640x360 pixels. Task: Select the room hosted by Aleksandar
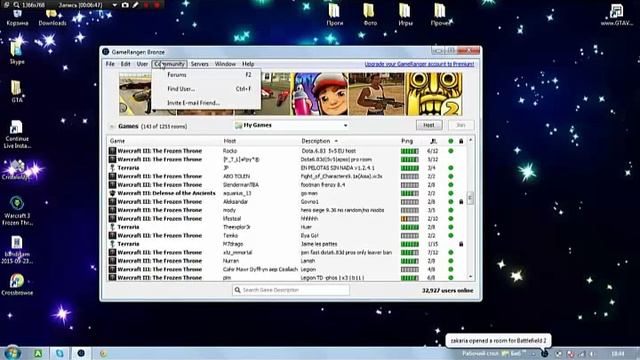tap(287, 202)
